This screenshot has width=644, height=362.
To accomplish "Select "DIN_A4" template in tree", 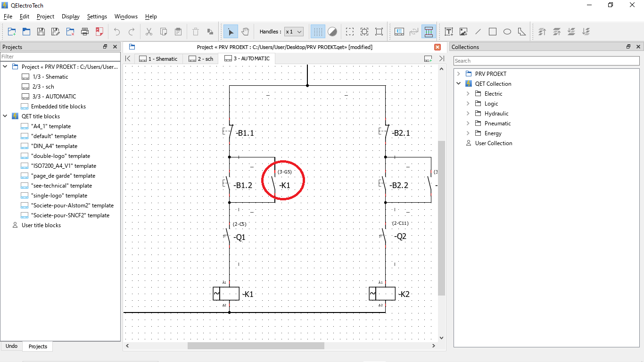I will click(x=54, y=146).
